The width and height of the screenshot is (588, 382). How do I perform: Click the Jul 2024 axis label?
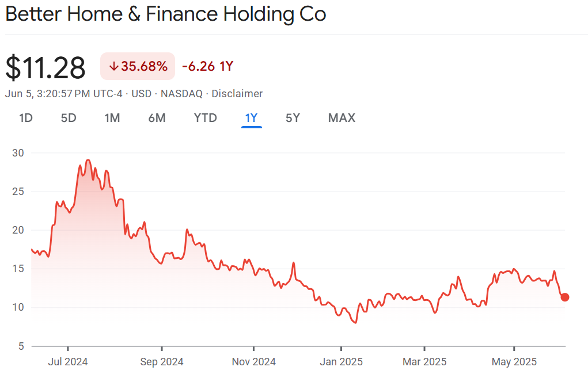[x=67, y=362]
